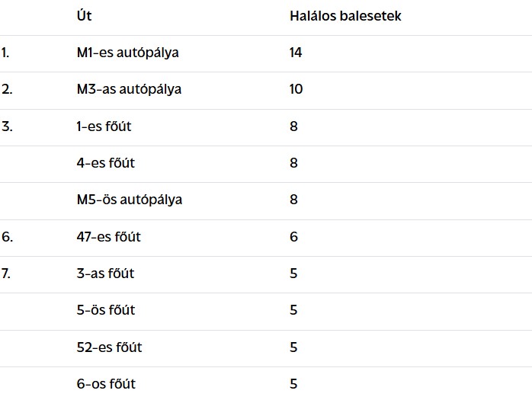Click the "Út" column header
Viewport: 532px width, 400px height.
pos(84,16)
